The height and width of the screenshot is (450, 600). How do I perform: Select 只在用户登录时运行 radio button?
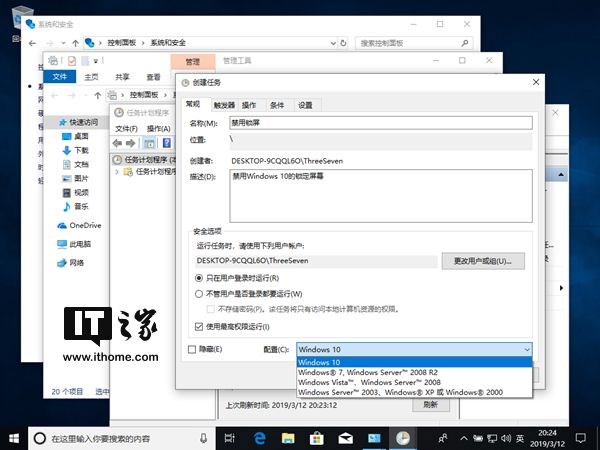point(199,278)
